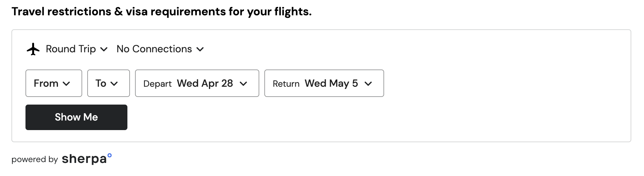The image size is (644, 176).
Task: Open the Round Trip selector
Action: tap(76, 49)
